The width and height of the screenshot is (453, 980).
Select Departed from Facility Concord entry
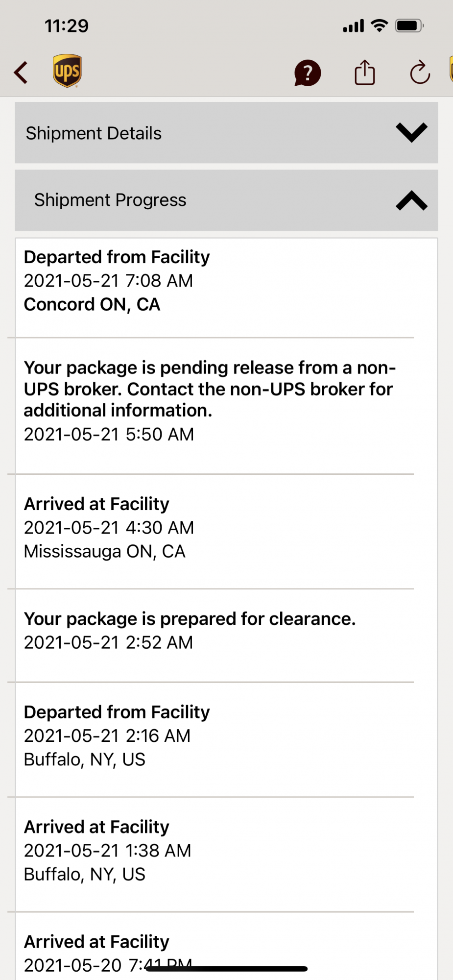117,281
